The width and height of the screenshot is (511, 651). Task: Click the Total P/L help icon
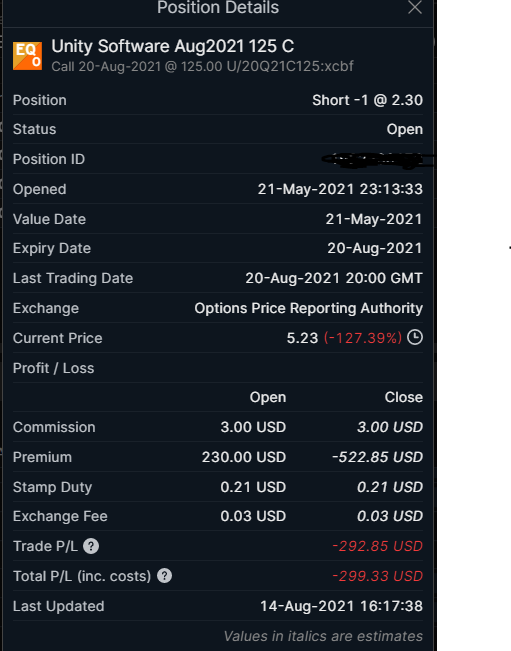[x=164, y=576]
